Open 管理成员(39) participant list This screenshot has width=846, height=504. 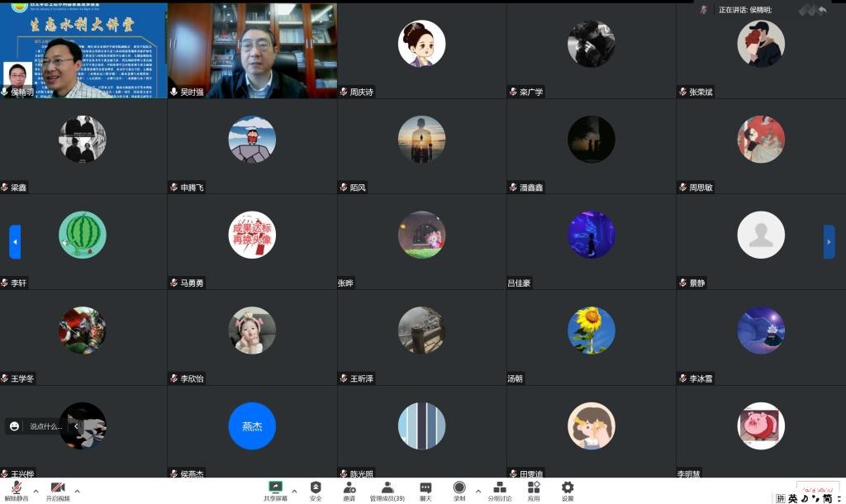387,490
